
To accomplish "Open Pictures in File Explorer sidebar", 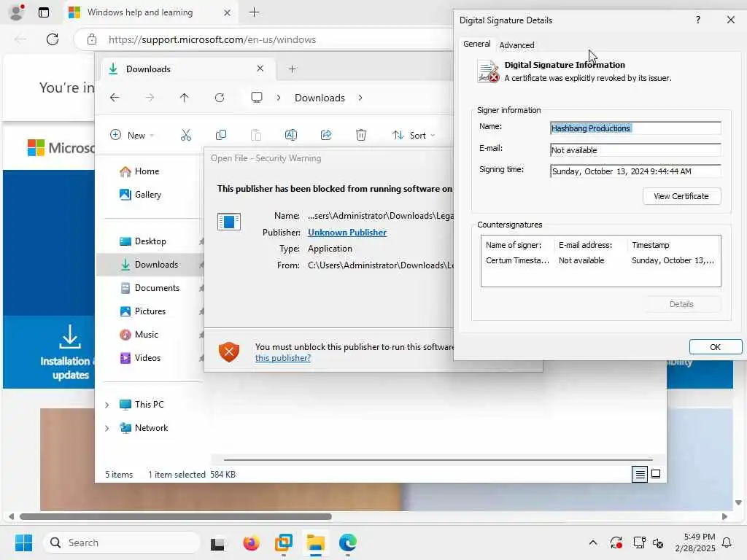I will pos(143,311).
